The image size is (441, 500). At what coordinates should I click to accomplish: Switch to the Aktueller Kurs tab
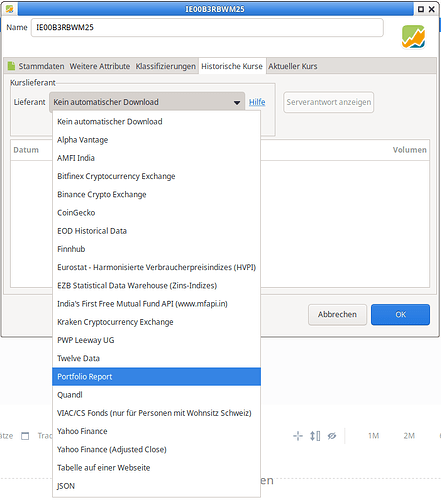coord(293,66)
